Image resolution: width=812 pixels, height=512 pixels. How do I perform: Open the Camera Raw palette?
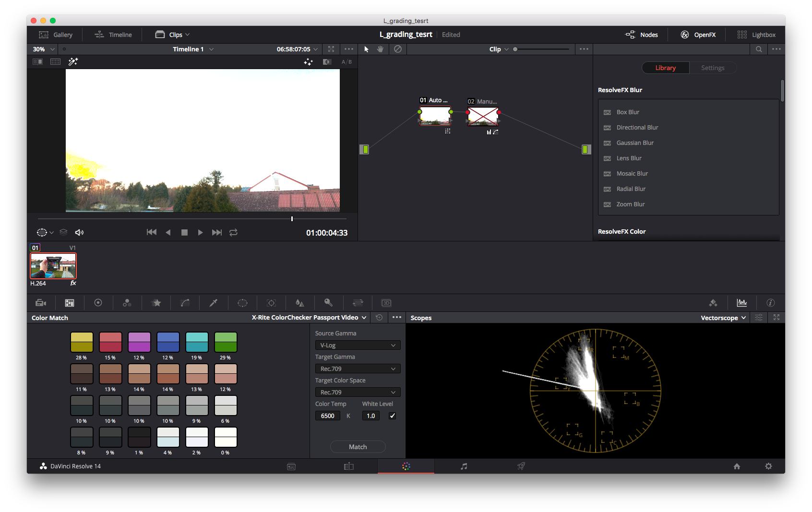coord(41,303)
